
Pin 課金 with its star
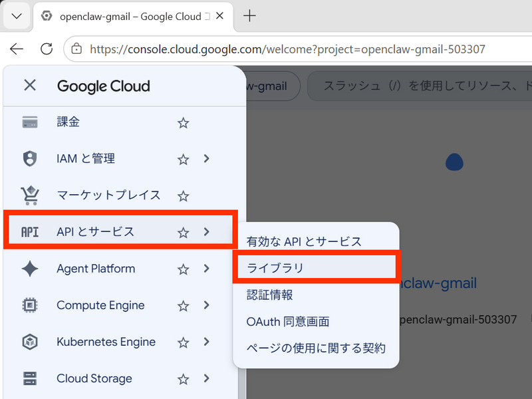184,123
